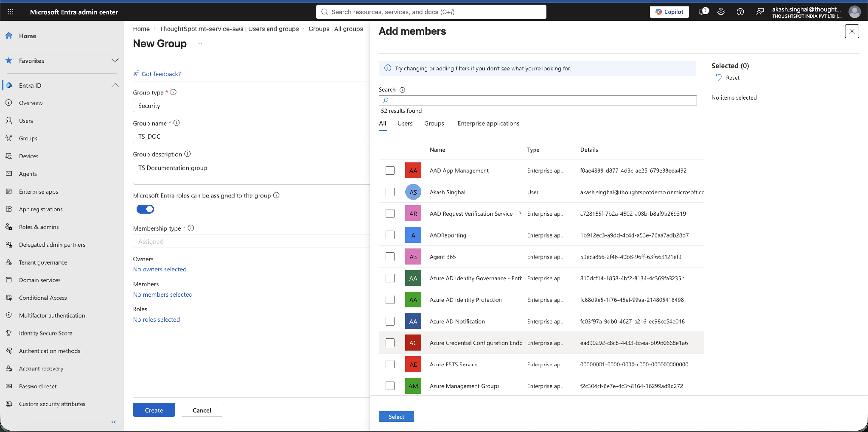Viewport: 868px width, 432px height.
Task: Switch to the Users tab
Action: (405, 123)
